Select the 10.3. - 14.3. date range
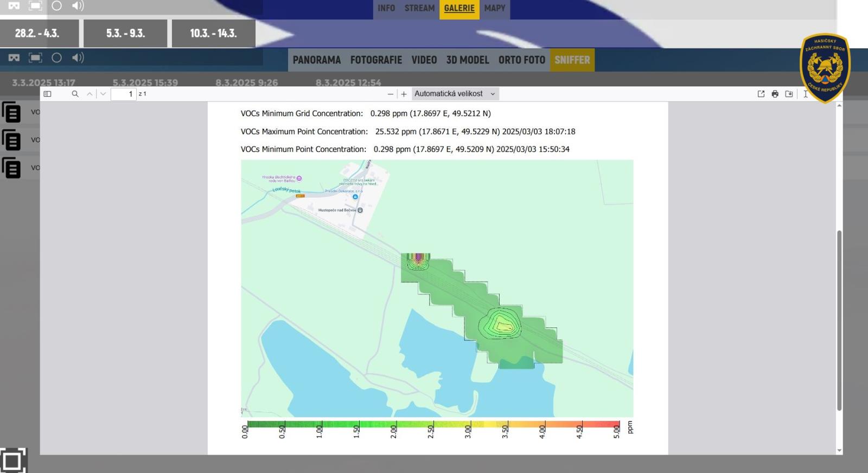This screenshot has height=473, width=868. [x=213, y=33]
